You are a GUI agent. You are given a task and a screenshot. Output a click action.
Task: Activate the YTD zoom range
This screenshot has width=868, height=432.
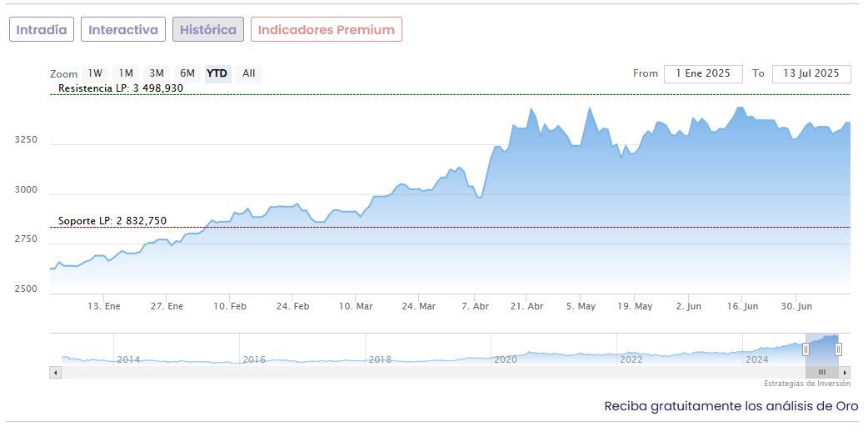pyautogui.click(x=217, y=73)
